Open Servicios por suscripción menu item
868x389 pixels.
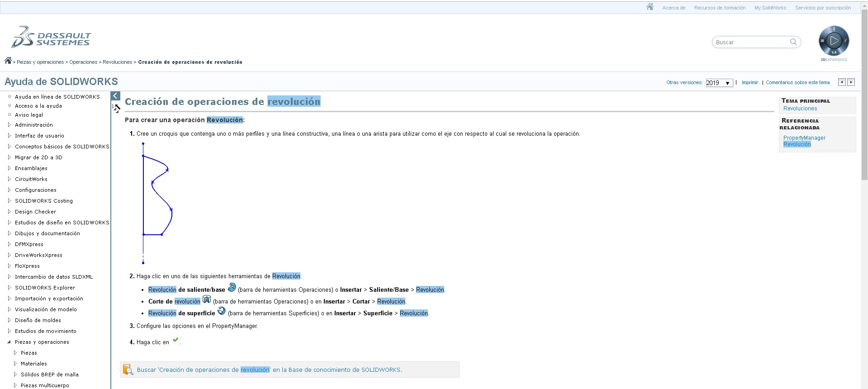point(823,8)
